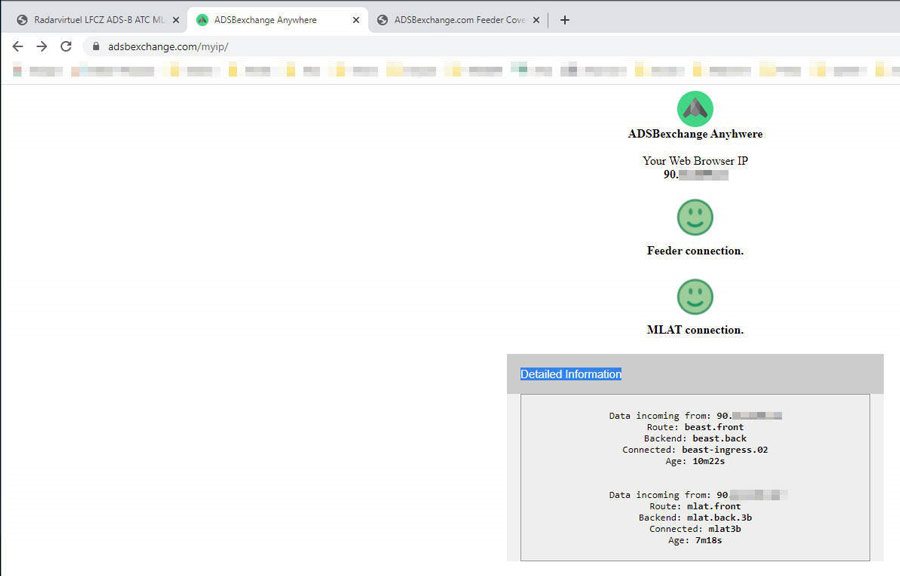The image size is (900, 576).
Task: Go forward using the browser forward arrow
Action: point(42,46)
